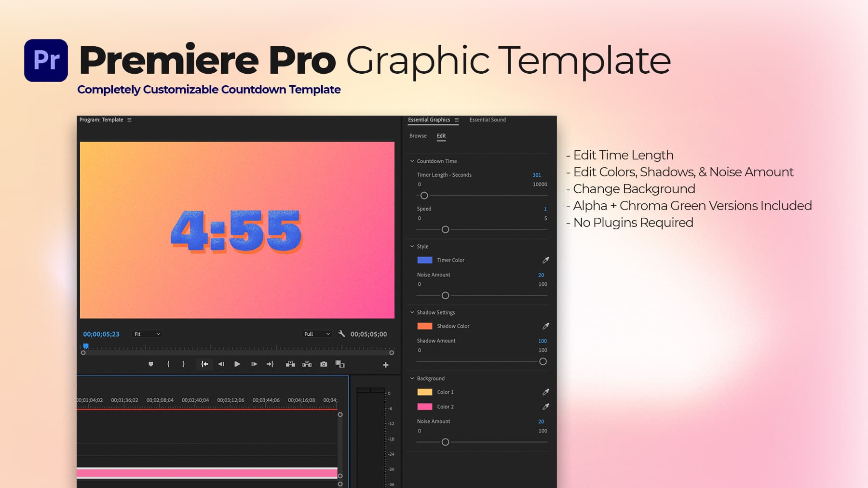The image size is (868, 488).
Task: Switch to the Essential Graphics tab
Action: (429, 120)
